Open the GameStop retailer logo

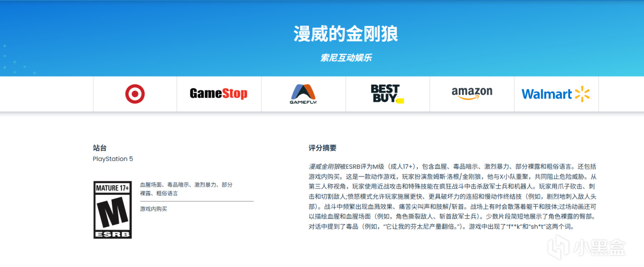coord(219,94)
